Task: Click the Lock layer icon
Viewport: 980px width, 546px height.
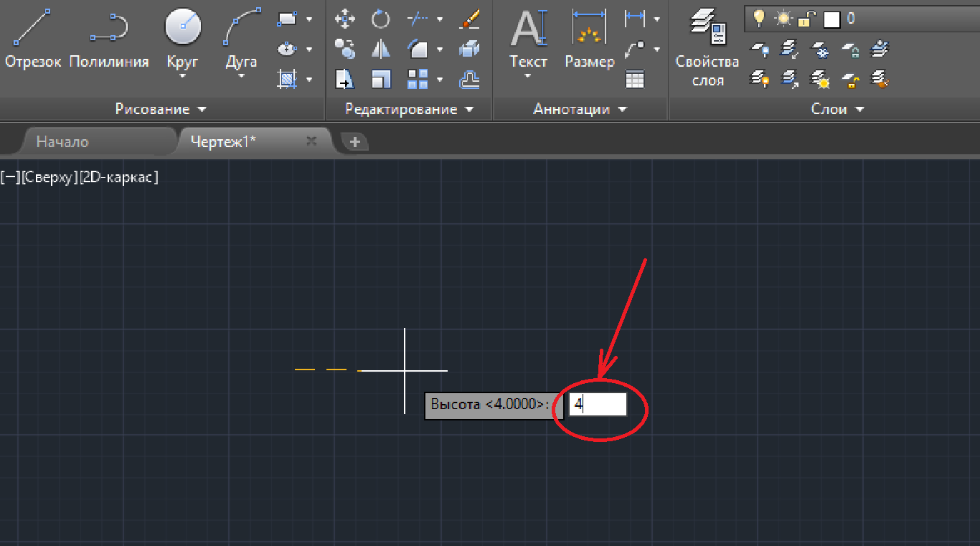Action: point(850,49)
